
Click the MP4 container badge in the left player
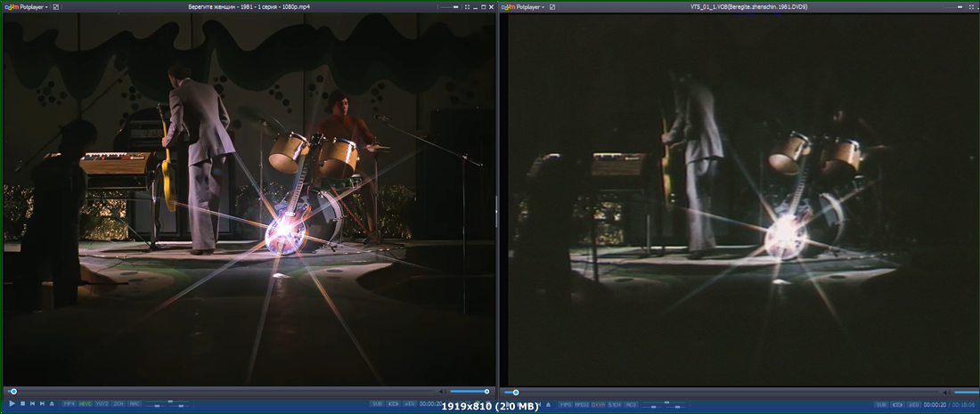pyautogui.click(x=69, y=404)
